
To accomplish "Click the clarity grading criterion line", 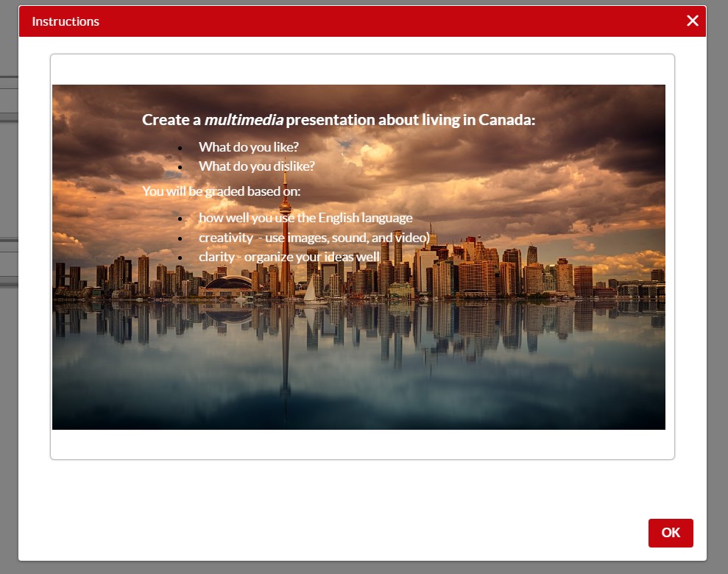I will [x=289, y=257].
